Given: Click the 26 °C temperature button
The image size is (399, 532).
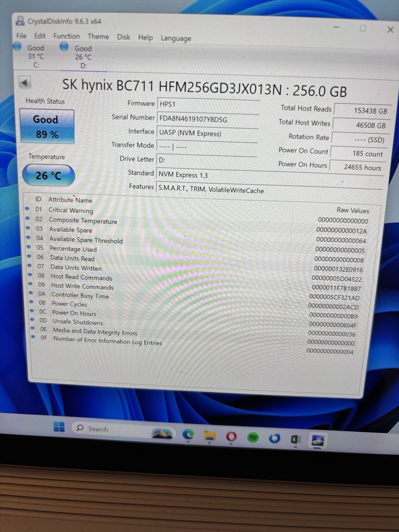Looking at the screenshot, I should 49,175.
